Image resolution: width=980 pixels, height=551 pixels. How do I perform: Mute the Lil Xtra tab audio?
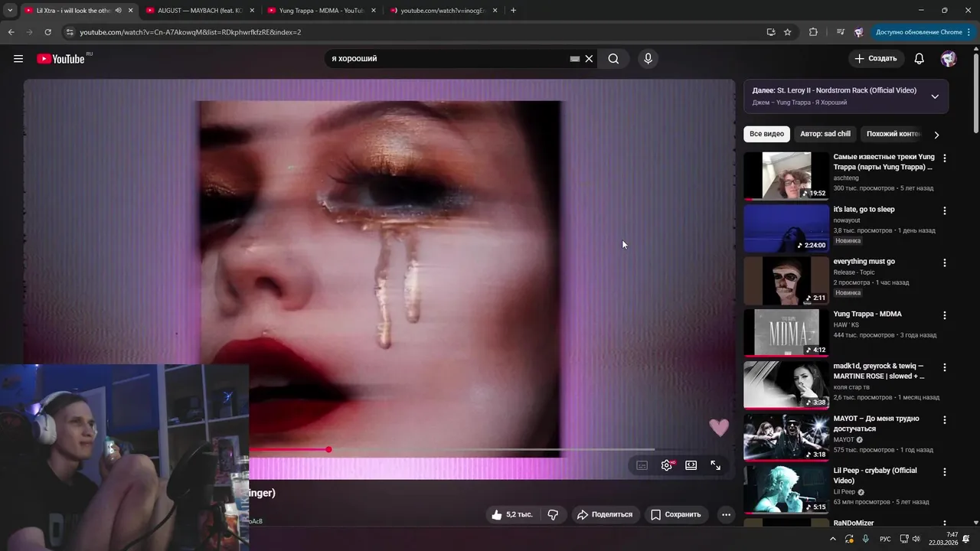pyautogui.click(x=118, y=11)
